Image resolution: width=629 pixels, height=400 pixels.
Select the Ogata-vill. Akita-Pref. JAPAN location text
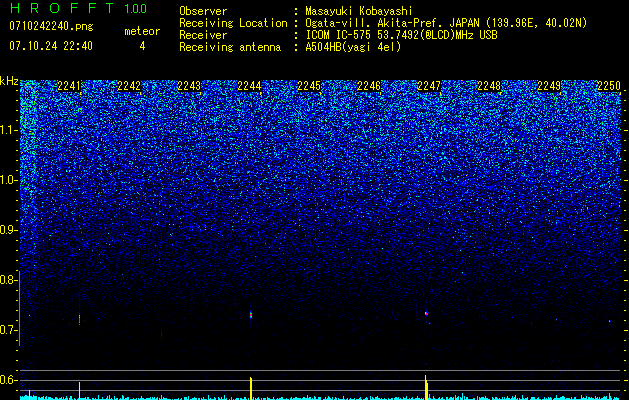[x=446, y=23]
